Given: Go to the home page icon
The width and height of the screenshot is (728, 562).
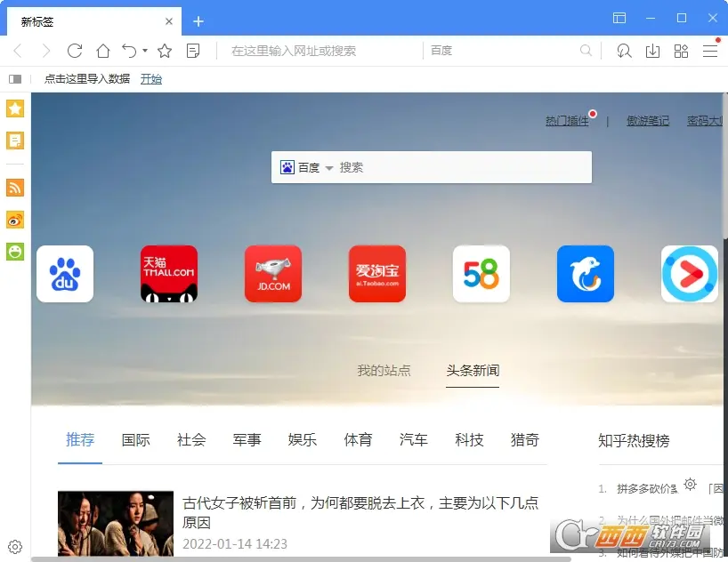Looking at the screenshot, I should pos(103,51).
